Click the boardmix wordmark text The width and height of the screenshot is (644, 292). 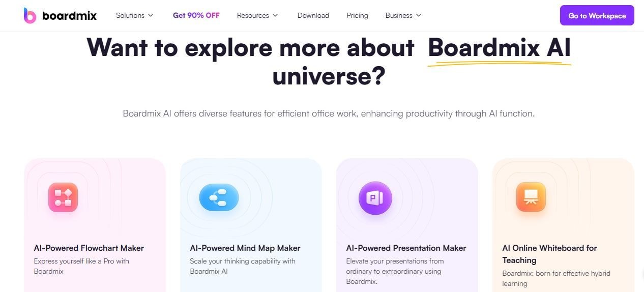[x=69, y=15]
